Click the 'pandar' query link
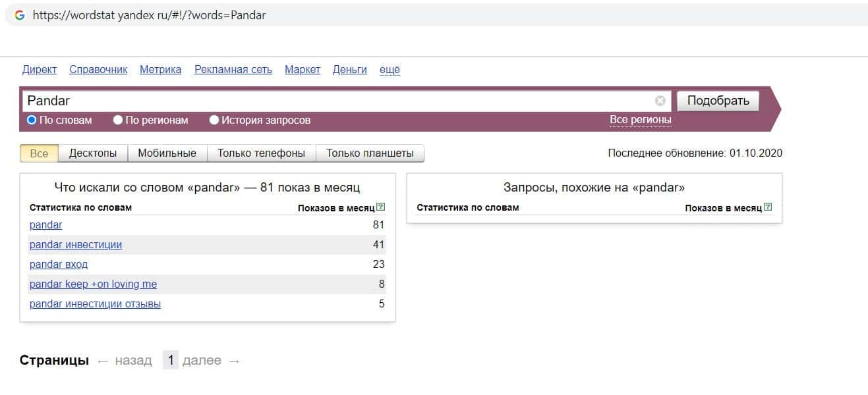868x395 pixels. [x=46, y=224]
